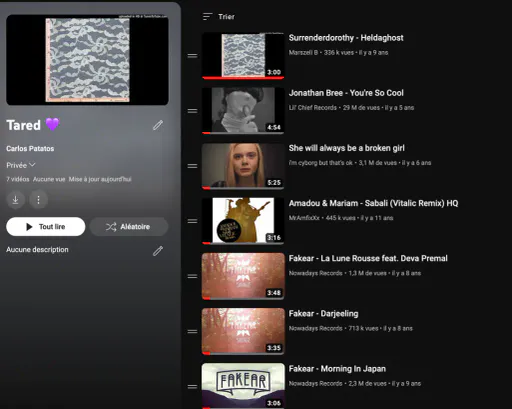Click the Fakear - Morning In Japan thumbnail
512x409 pixels.
click(x=243, y=386)
